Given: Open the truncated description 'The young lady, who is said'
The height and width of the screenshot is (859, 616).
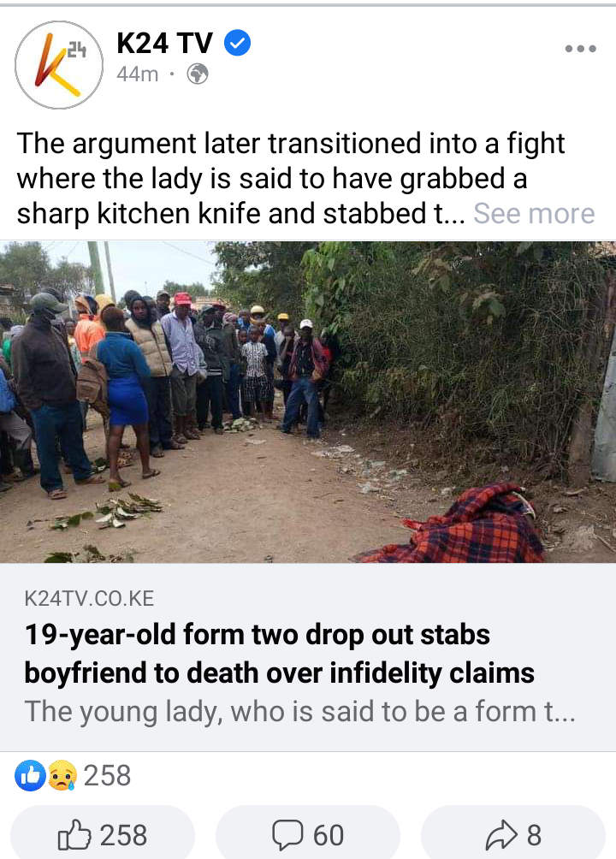Looking at the screenshot, I should (x=299, y=712).
